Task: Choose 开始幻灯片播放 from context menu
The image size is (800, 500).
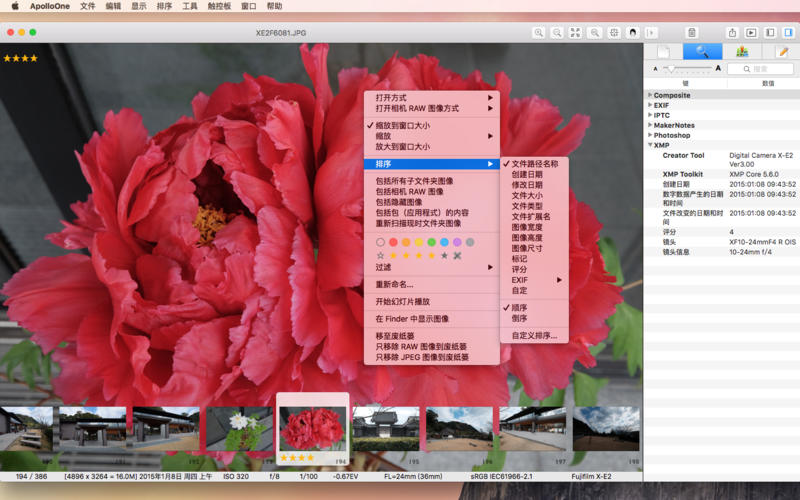Action: click(432, 302)
